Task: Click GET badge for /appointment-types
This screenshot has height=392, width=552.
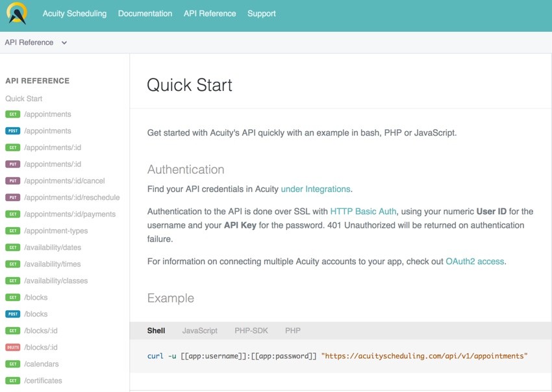Action: click(13, 230)
